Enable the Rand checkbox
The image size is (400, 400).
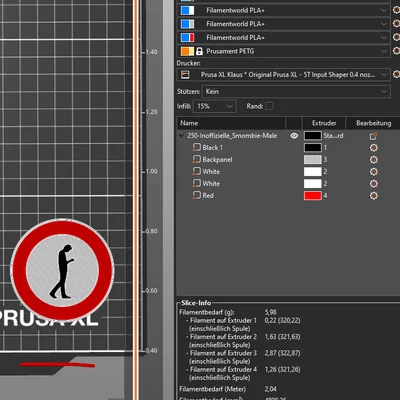269,106
